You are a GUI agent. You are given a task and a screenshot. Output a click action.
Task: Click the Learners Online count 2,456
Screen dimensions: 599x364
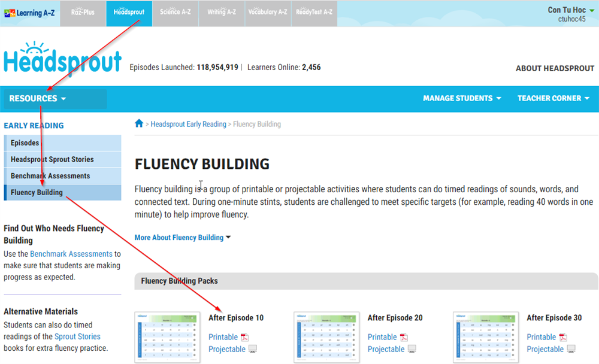click(311, 67)
